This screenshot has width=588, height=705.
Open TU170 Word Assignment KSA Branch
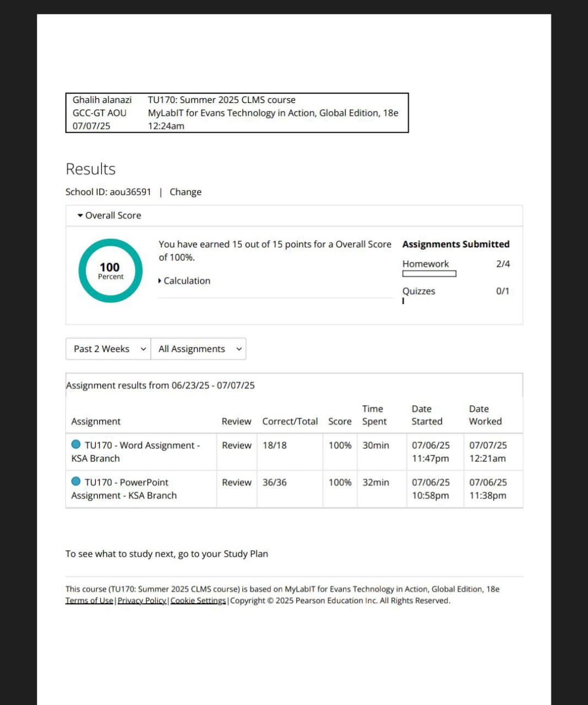[x=141, y=446]
